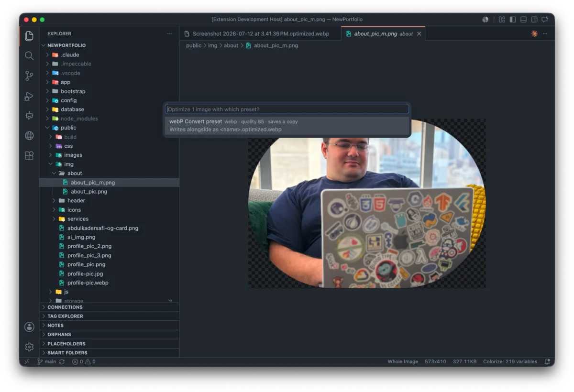This screenshot has height=392, width=574.
Task: Click Colorize: 219 variables status item
Action: click(x=510, y=362)
